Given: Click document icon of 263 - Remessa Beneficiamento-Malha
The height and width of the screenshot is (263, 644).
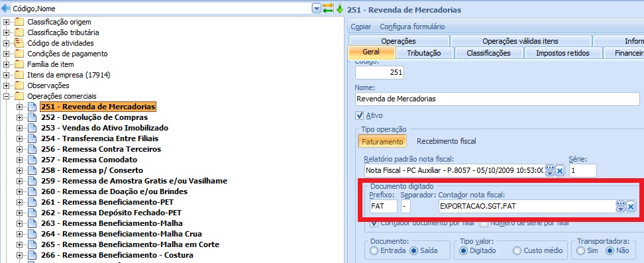Looking at the screenshot, I should [x=32, y=223].
